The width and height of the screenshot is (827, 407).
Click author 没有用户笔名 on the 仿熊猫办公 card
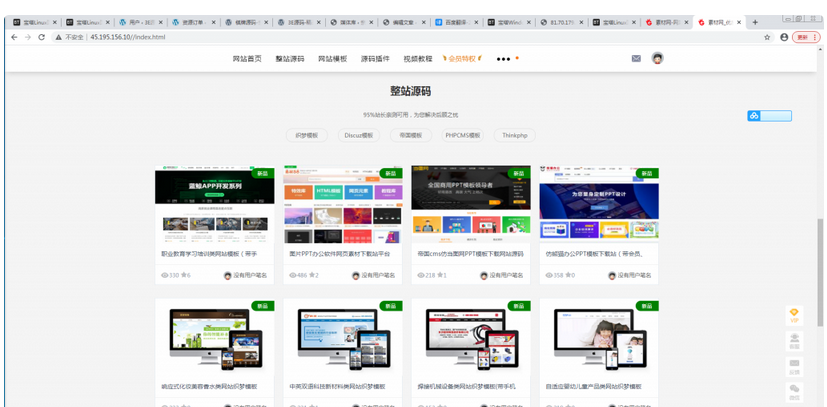634,275
